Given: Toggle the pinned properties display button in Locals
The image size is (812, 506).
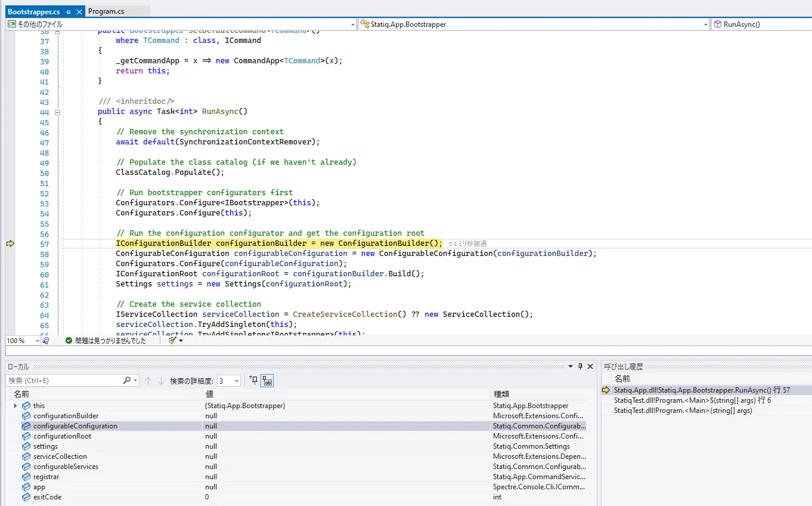Looking at the screenshot, I should (253, 381).
